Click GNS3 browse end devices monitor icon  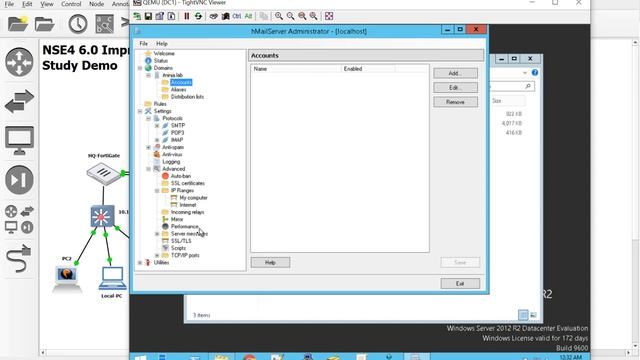(x=19, y=140)
